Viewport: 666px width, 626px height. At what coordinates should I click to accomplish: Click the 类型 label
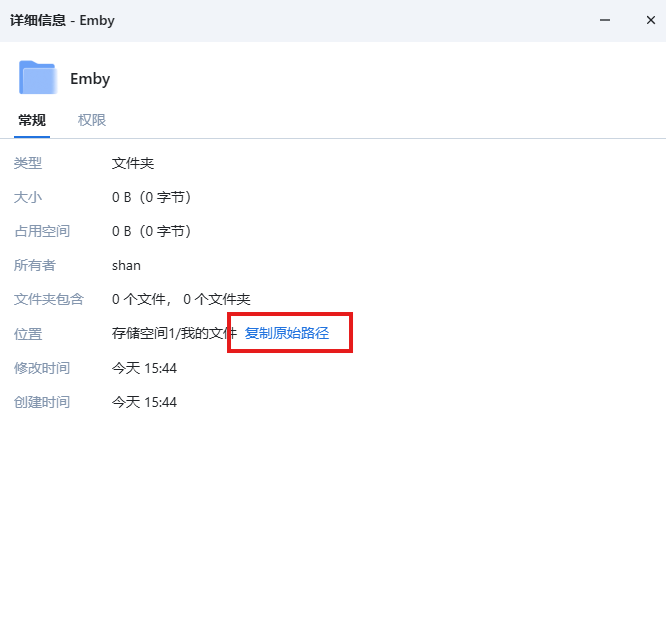tap(28, 163)
